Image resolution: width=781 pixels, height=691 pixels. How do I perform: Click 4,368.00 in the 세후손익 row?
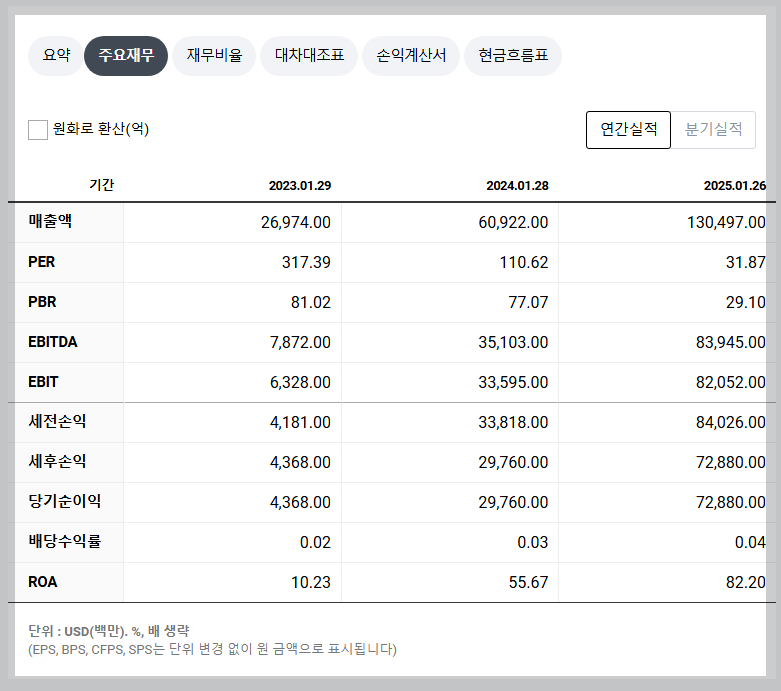pyautogui.click(x=300, y=462)
